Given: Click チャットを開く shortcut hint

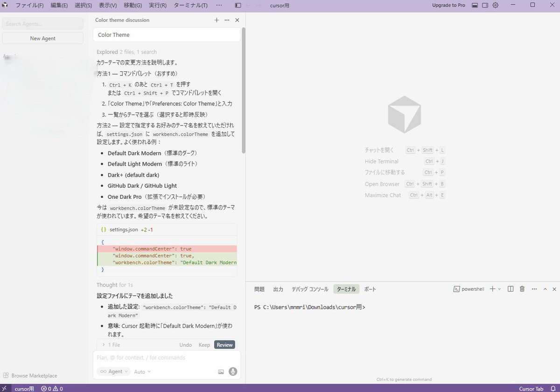Looking at the screenshot, I should pos(405,150).
